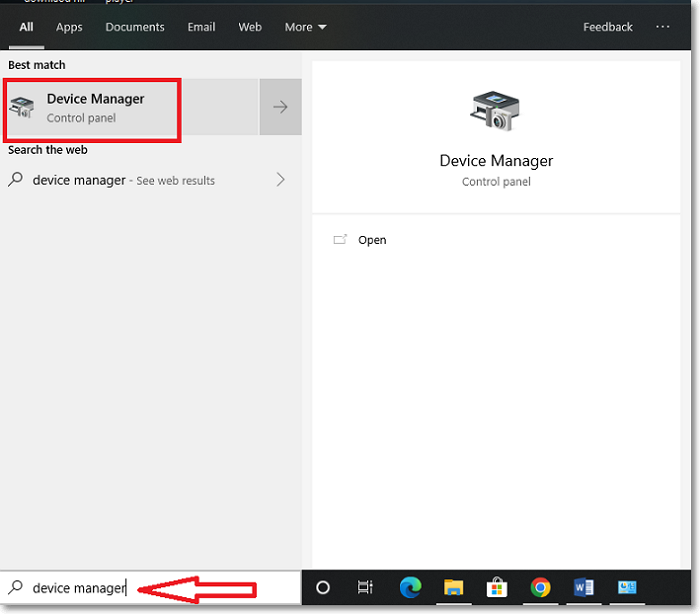
Task: Click Device Manager title in preview pane
Action: pyautogui.click(x=496, y=161)
